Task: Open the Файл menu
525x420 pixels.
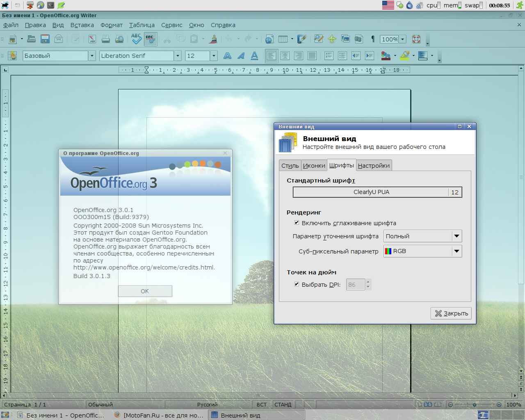Action: click(11, 25)
